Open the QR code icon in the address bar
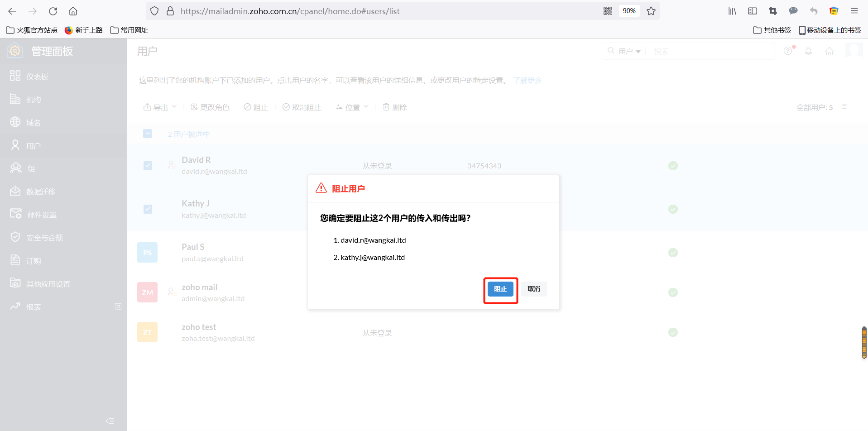This screenshot has height=431, width=868. pos(608,11)
